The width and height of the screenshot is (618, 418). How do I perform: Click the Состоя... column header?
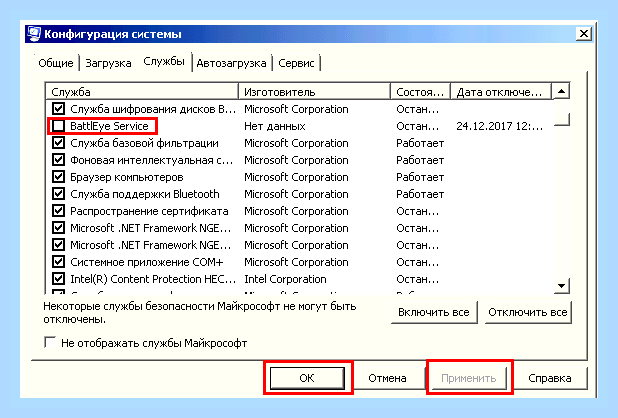[x=420, y=92]
